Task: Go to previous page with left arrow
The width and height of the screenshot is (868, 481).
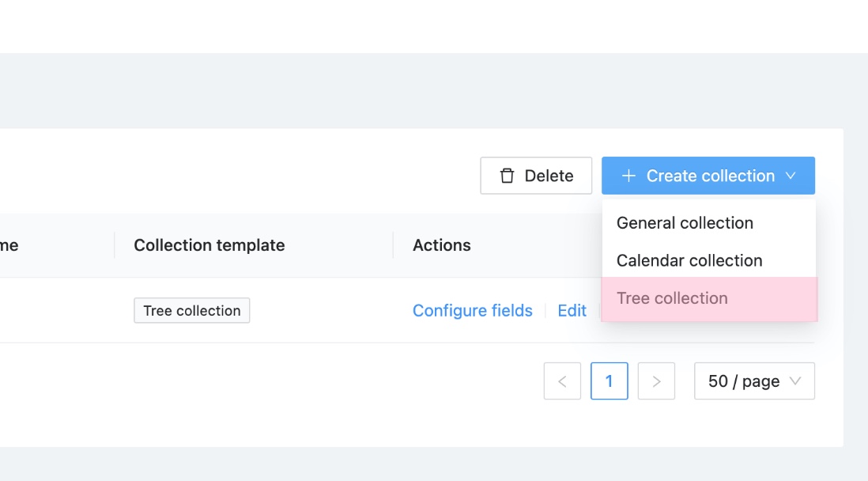Action: [x=562, y=381]
